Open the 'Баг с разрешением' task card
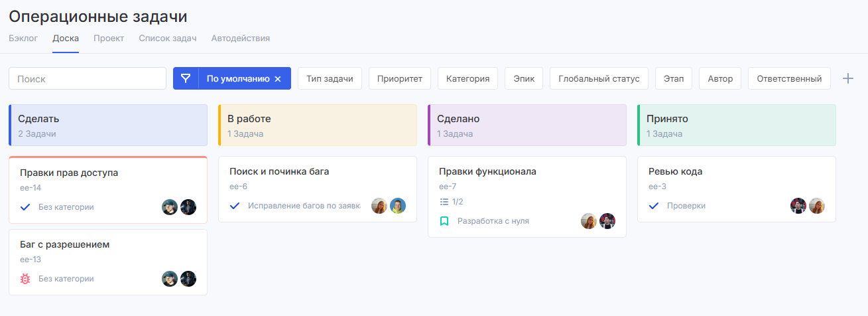Viewport: 868px width, 316px height. click(65, 244)
